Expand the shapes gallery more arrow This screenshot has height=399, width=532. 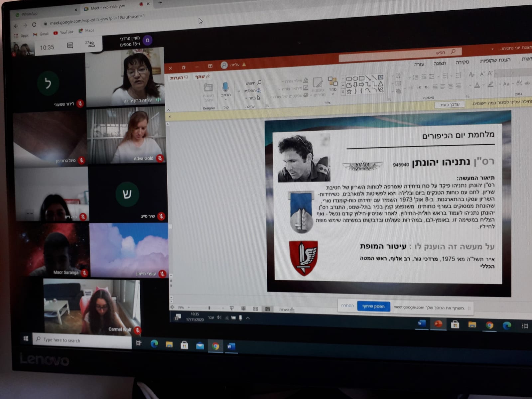tap(343, 92)
